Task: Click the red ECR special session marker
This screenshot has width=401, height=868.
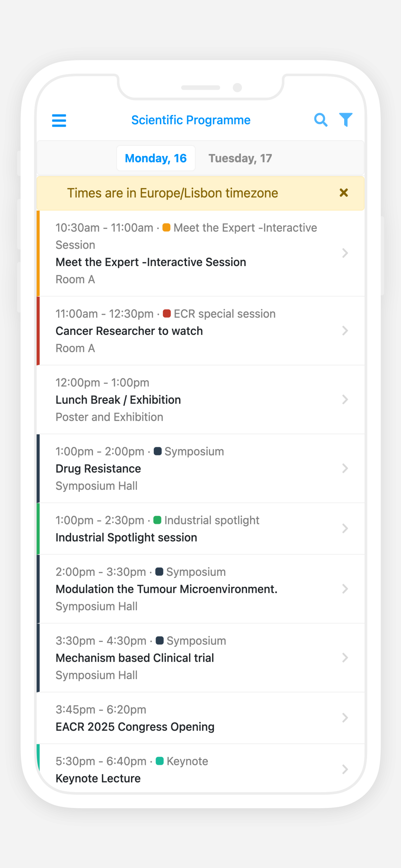Action: [167, 313]
